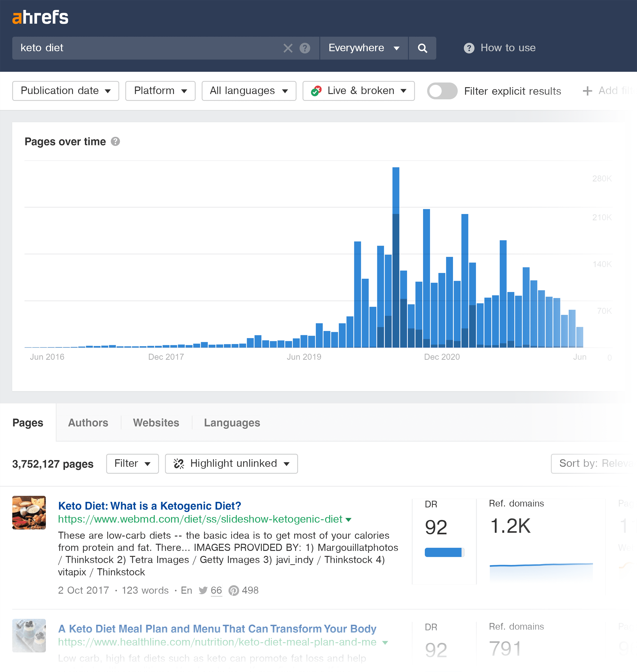Select the Pages tab
This screenshot has width=637, height=672.
click(x=28, y=423)
